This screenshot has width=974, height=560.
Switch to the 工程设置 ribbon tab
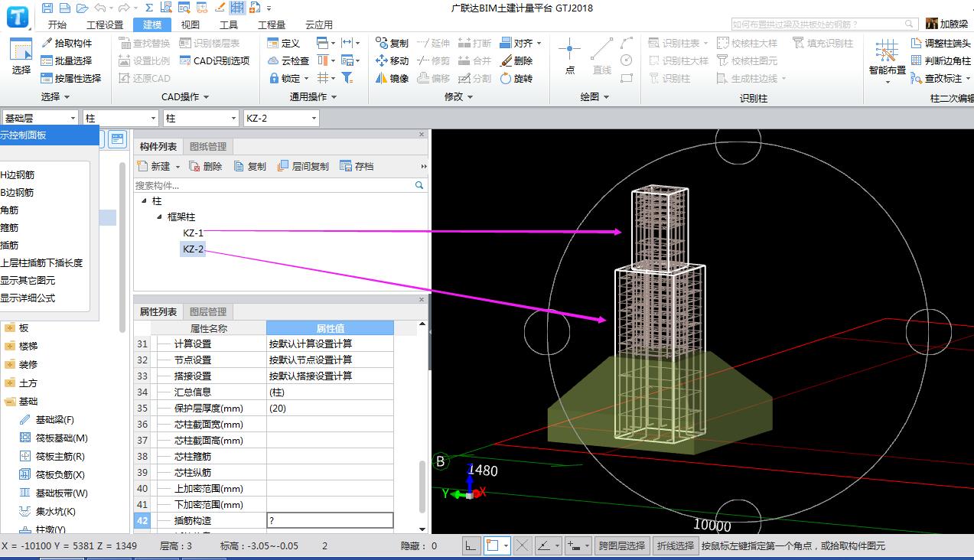(x=105, y=24)
